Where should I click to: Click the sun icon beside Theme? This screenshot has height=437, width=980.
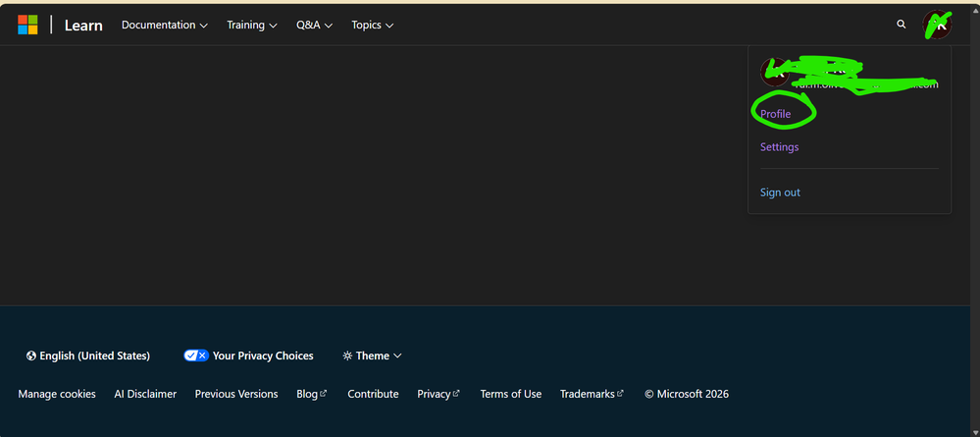click(347, 355)
